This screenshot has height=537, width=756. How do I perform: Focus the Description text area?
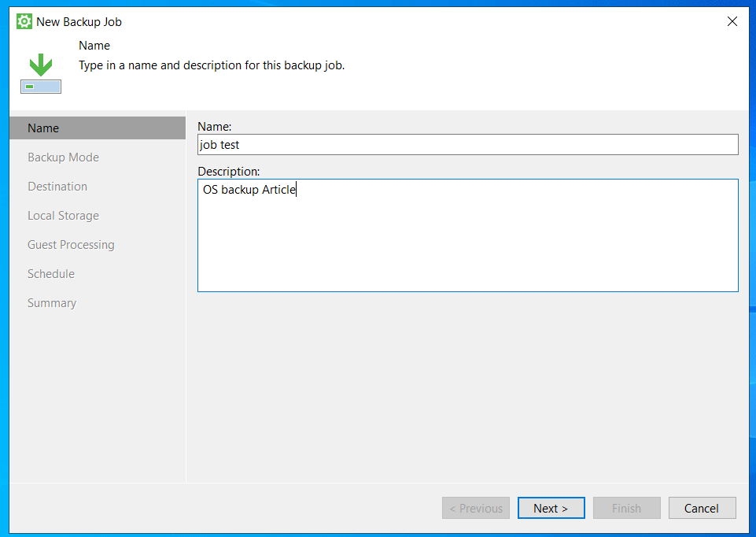467,235
